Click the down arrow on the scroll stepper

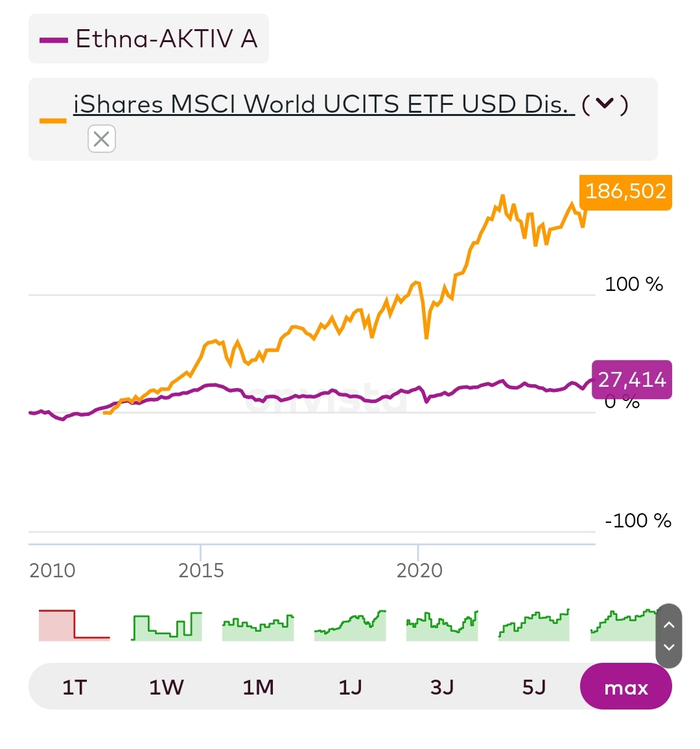[670, 647]
